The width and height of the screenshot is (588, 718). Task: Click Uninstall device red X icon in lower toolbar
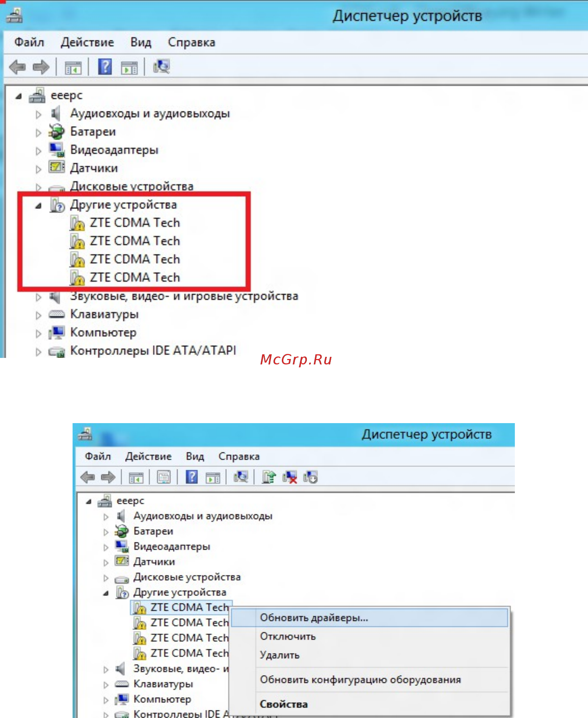290,477
